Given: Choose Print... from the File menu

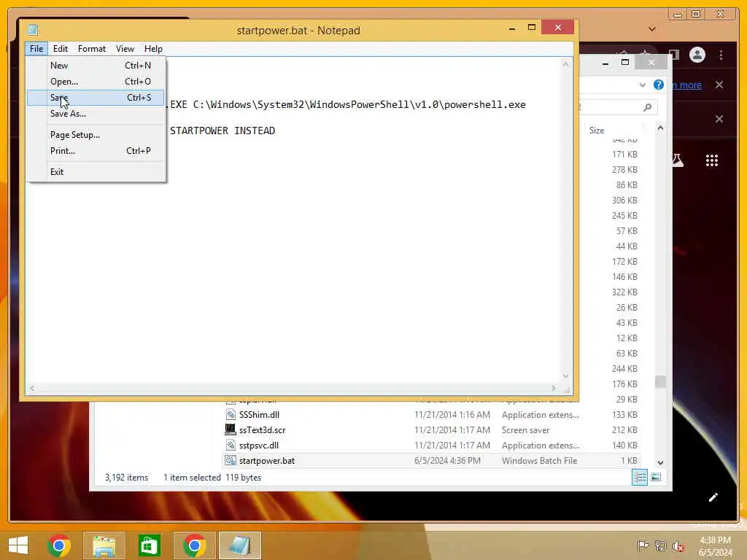Looking at the screenshot, I should [x=96, y=151].
